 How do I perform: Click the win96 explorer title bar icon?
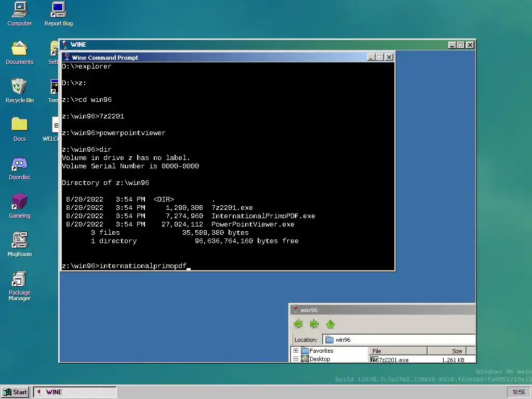pyautogui.click(x=295, y=310)
